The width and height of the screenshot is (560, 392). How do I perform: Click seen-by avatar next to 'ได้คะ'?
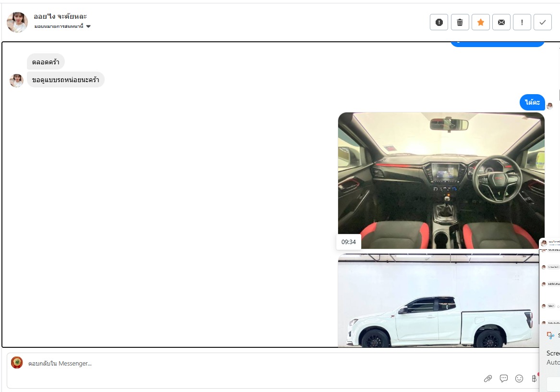tap(549, 106)
